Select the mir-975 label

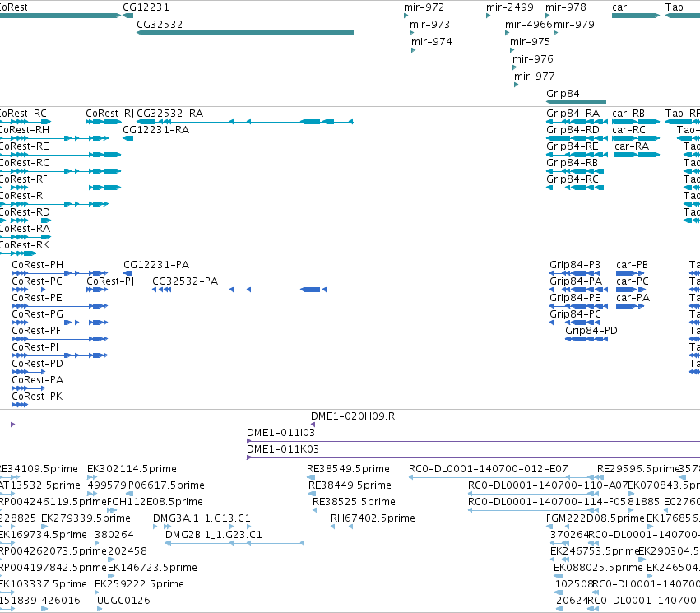point(531,42)
